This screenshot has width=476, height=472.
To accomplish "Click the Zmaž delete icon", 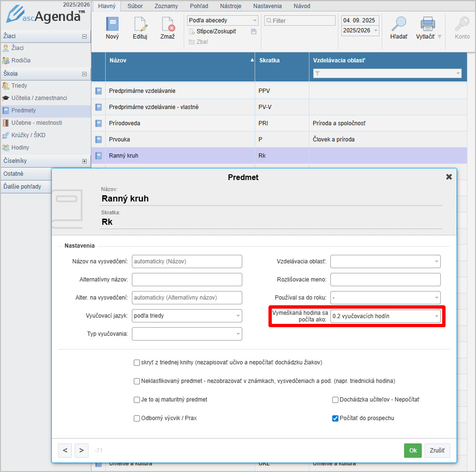I will coord(168,24).
